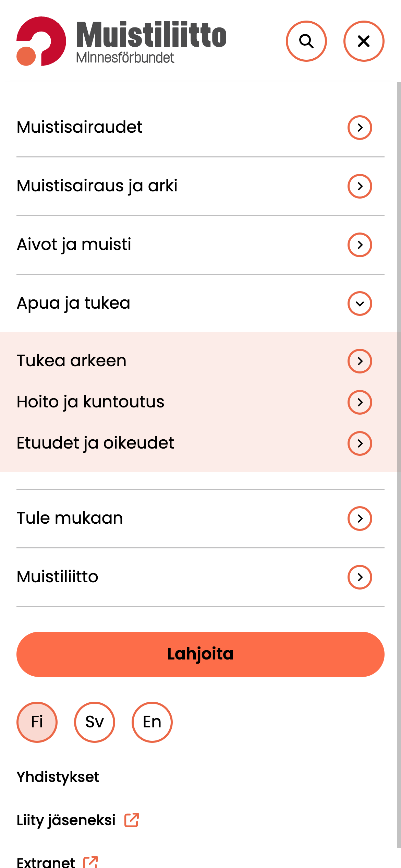The image size is (401, 868).
Task: Expand Aivot ja muisti submenu
Action: [x=360, y=245]
